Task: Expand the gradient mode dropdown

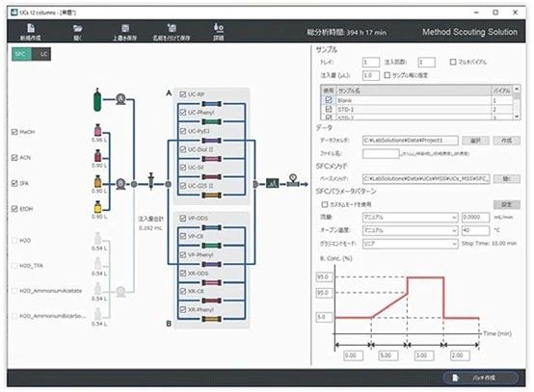Action: click(411, 244)
